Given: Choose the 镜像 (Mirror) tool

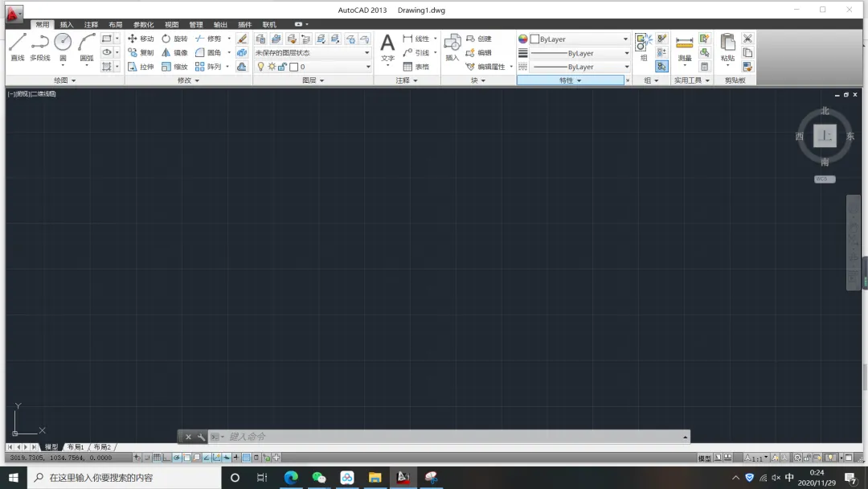Looking at the screenshot, I should (x=174, y=52).
